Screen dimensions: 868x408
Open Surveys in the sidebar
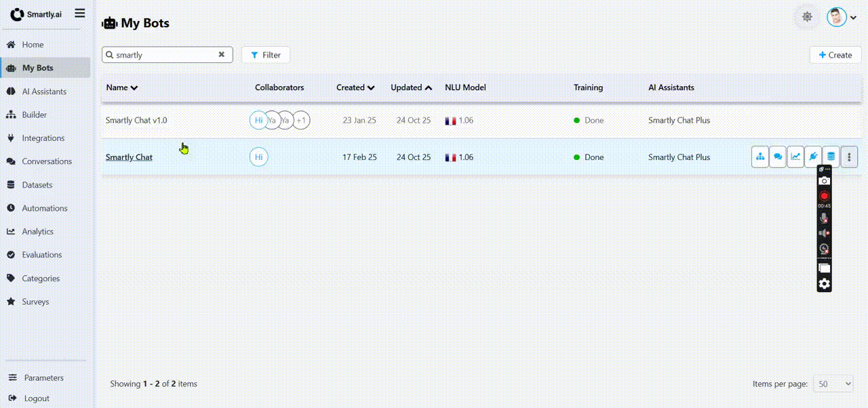coord(45,302)
